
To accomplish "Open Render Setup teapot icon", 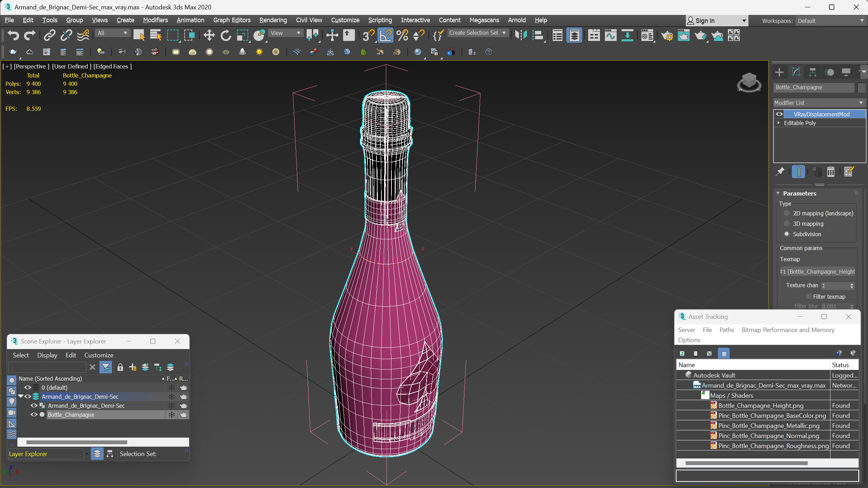I will pos(667,35).
